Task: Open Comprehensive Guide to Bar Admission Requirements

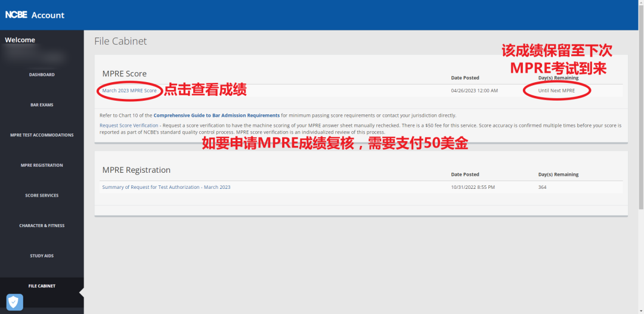Action: click(x=216, y=116)
